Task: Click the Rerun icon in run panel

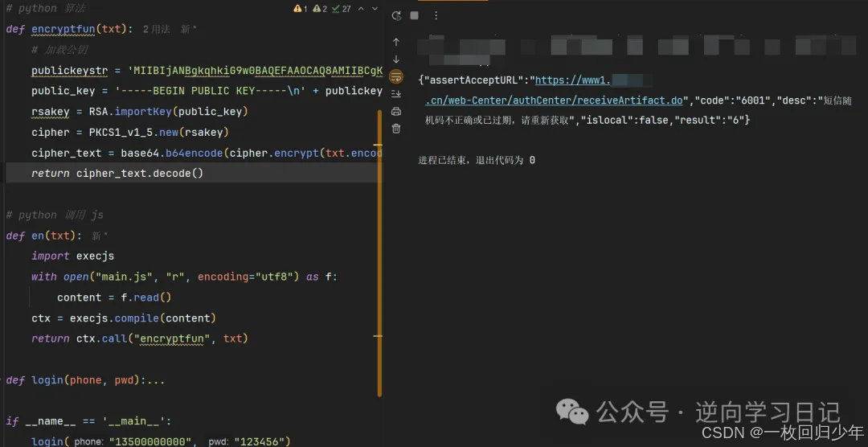Action: point(396,15)
